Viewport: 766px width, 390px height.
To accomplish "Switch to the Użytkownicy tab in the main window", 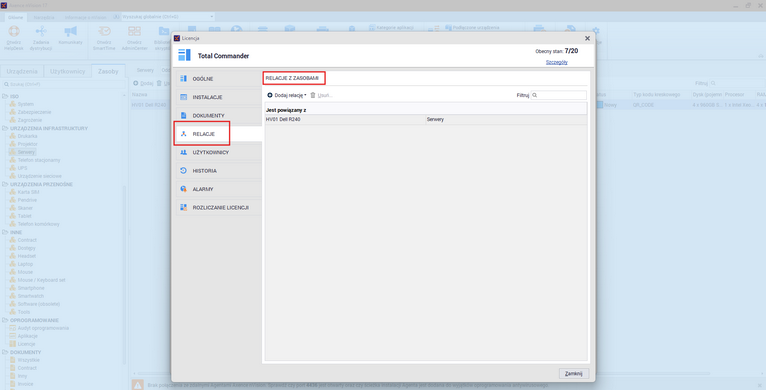I will 67,71.
